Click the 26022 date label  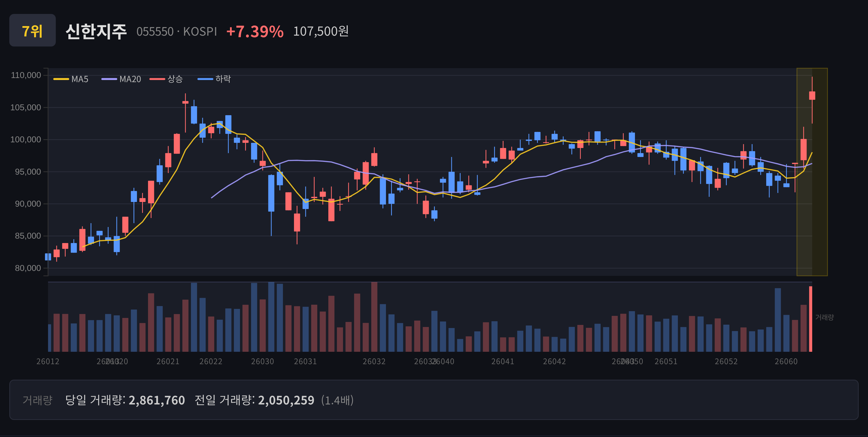(x=211, y=362)
